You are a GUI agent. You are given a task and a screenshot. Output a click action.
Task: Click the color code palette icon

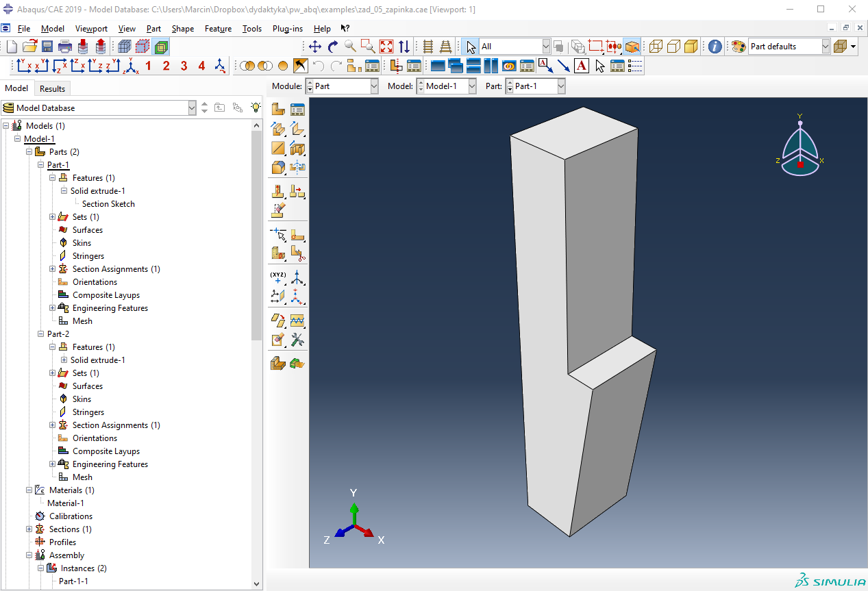coord(739,47)
